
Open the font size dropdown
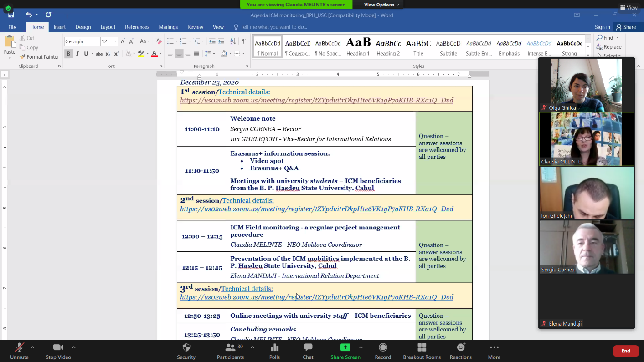point(115,41)
